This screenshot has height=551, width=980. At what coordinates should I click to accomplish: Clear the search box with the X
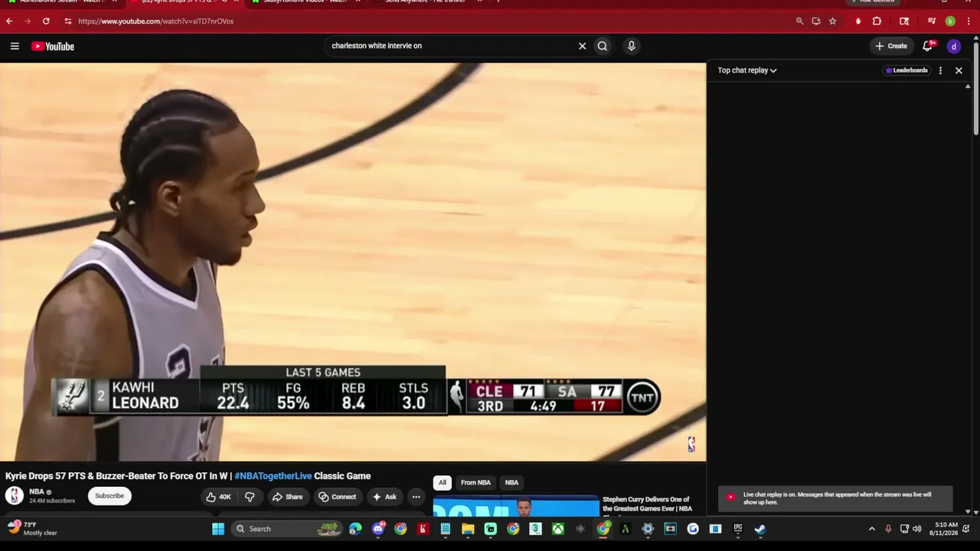[x=582, y=46]
